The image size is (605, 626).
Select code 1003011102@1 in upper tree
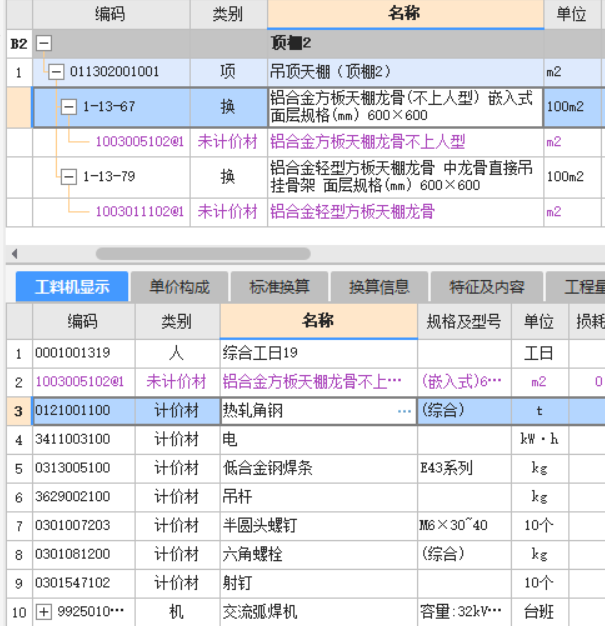pyautogui.click(x=139, y=212)
